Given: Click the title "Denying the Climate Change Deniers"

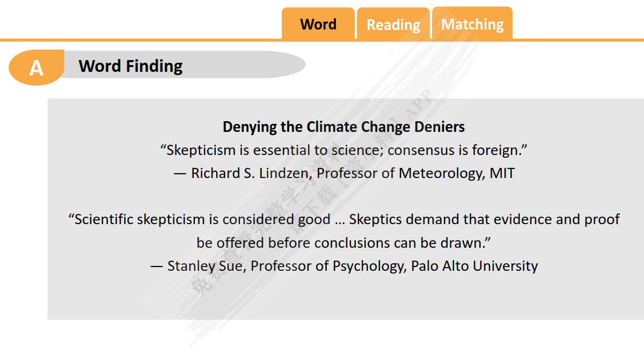Looking at the screenshot, I should [x=343, y=127].
